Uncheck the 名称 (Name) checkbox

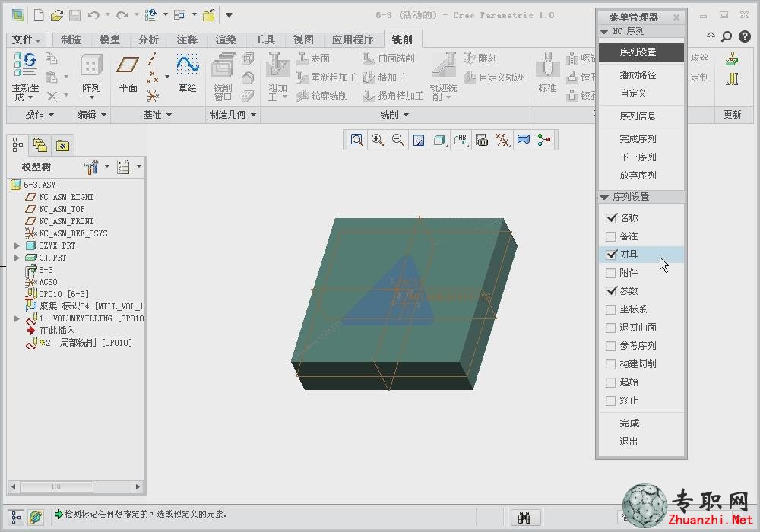pos(611,218)
